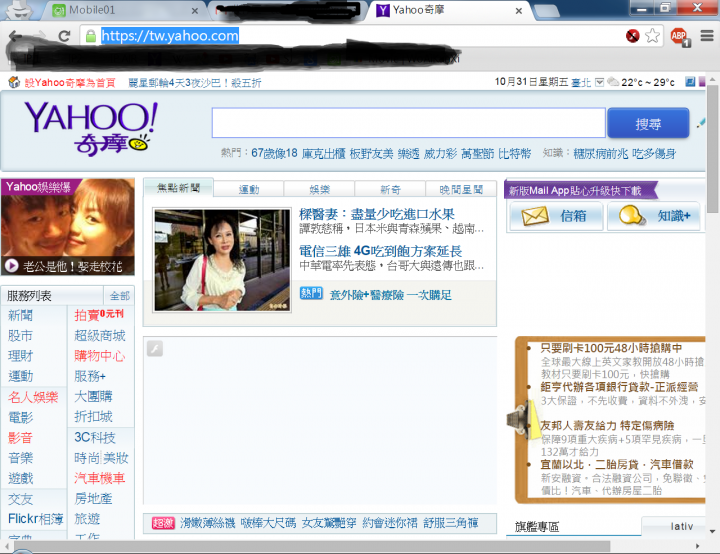Open the 意外險+醫療險 一次購足 link
The height and width of the screenshot is (554, 720).
tap(390, 295)
